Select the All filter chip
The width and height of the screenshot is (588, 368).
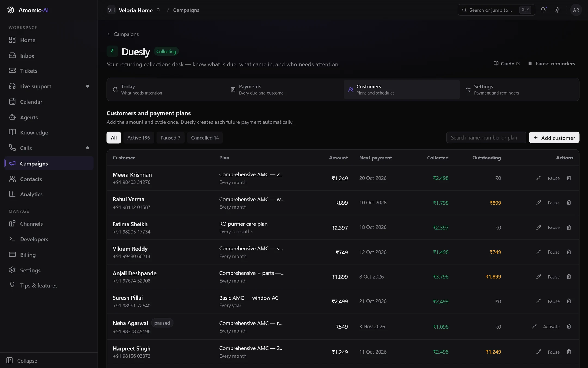pos(114,138)
